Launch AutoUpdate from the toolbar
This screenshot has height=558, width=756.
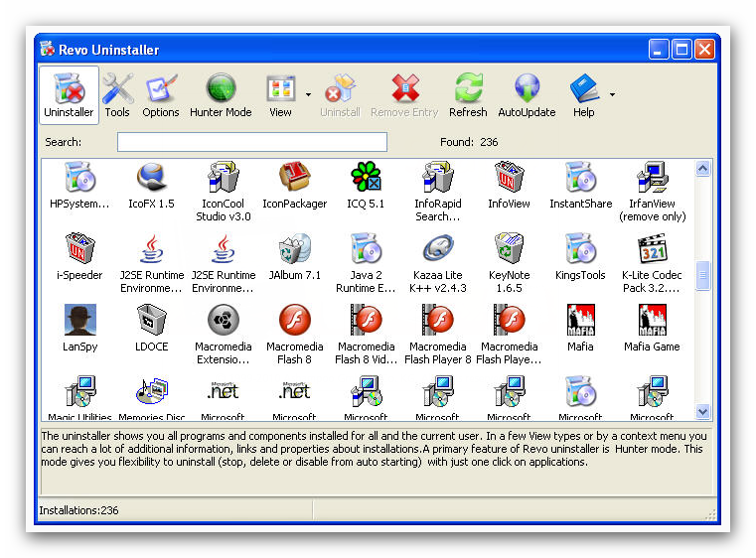527,95
